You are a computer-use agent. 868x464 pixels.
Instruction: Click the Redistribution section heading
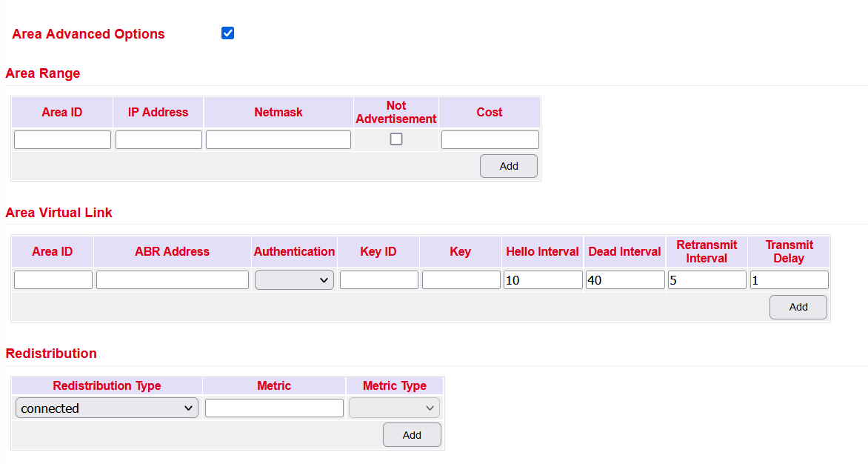point(51,354)
